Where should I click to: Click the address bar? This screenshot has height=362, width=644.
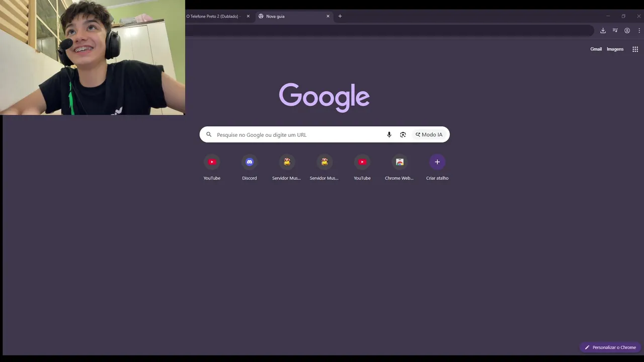389,31
